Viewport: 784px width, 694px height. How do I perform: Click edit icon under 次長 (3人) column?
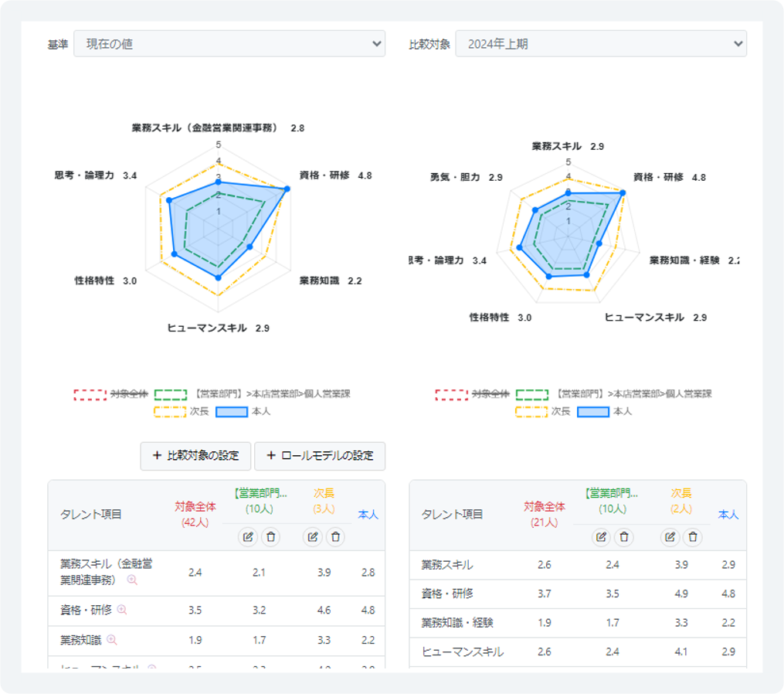(x=312, y=537)
